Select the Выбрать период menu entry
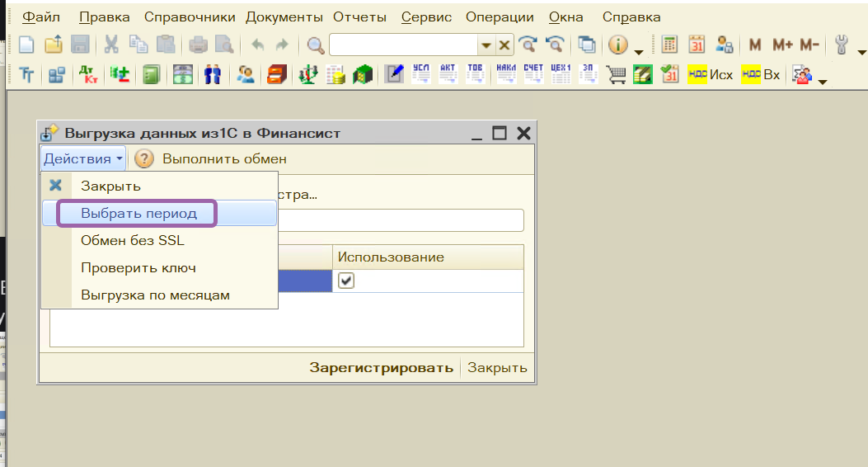 coord(138,213)
